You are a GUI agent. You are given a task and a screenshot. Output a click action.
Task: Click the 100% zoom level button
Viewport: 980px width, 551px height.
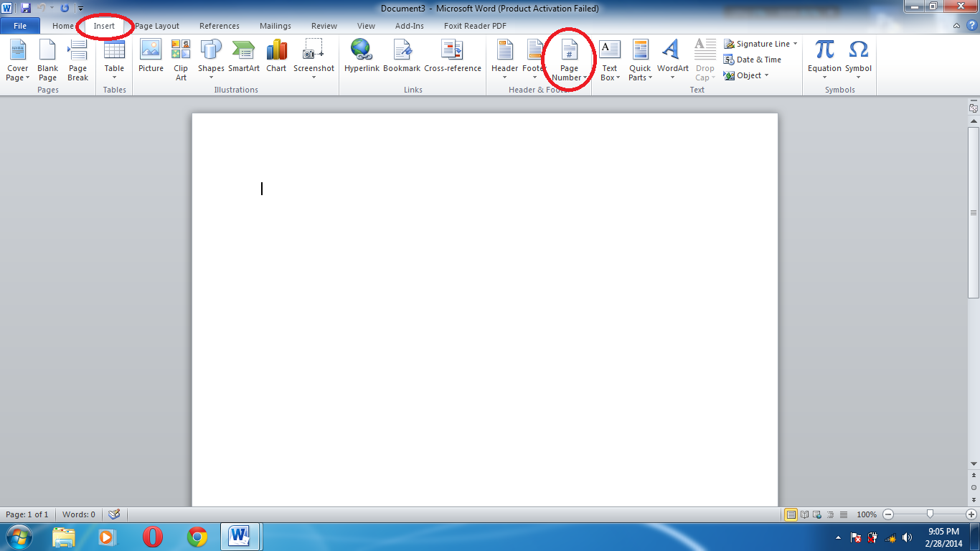[x=867, y=514]
